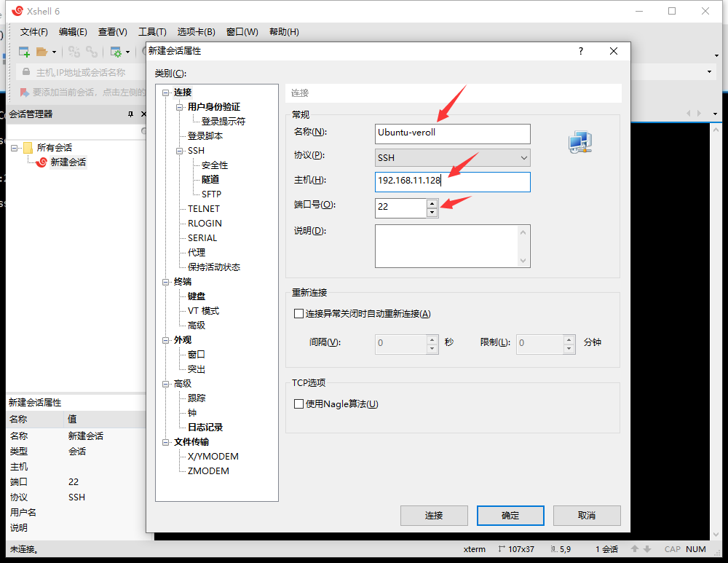The height and width of the screenshot is (563, 728).
Task: Click the 所有会话 folder icon
Action: (x=28, y=148)
